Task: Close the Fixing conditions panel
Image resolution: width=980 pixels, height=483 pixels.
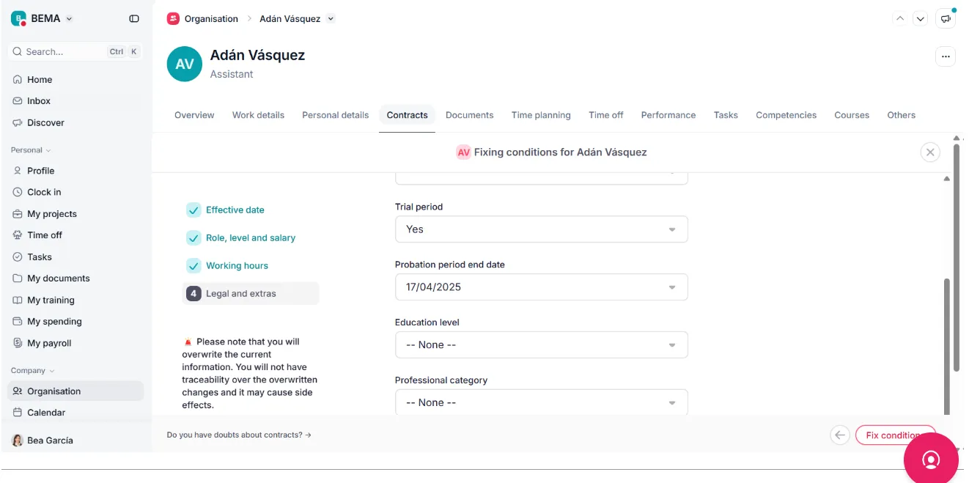Action: [x=930, y=152]
